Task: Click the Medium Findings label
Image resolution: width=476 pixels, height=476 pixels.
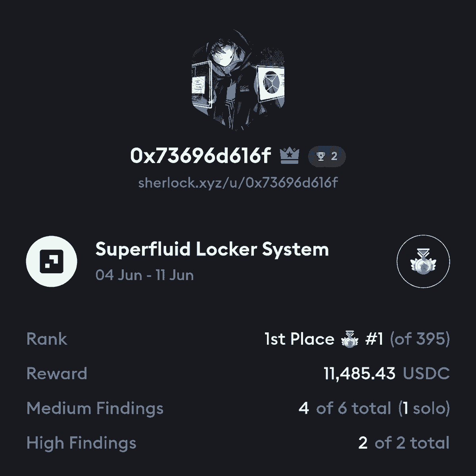Action: (x=95, y=409)
